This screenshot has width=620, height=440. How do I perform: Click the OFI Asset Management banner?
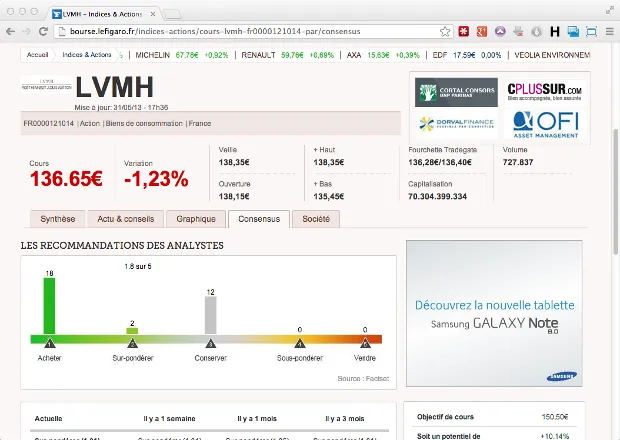click(x=545, y=125)
